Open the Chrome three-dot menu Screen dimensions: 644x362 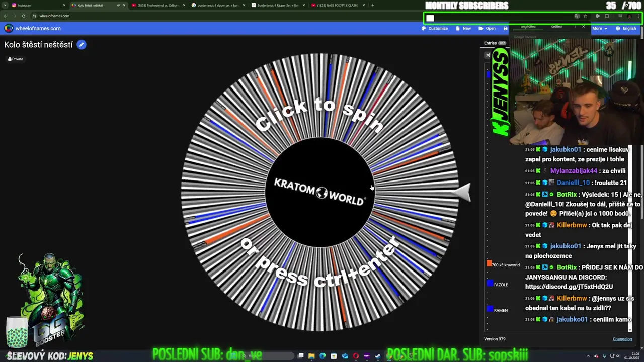pos(638,16)
